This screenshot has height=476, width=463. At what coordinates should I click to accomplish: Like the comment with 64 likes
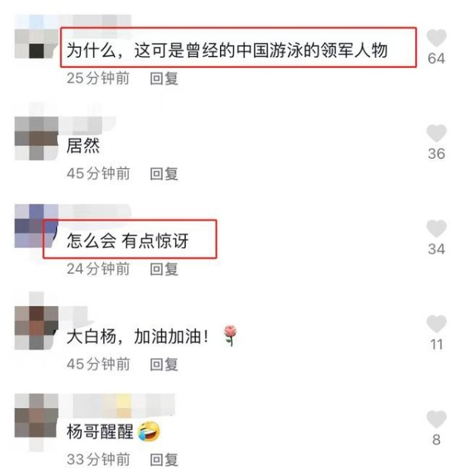coord(436,38)
